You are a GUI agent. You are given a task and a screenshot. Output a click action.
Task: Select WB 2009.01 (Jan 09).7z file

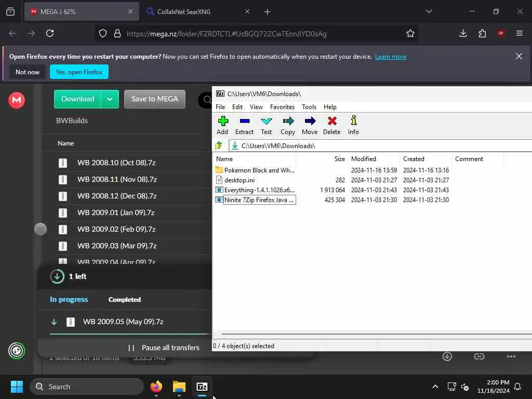point(116,212)
